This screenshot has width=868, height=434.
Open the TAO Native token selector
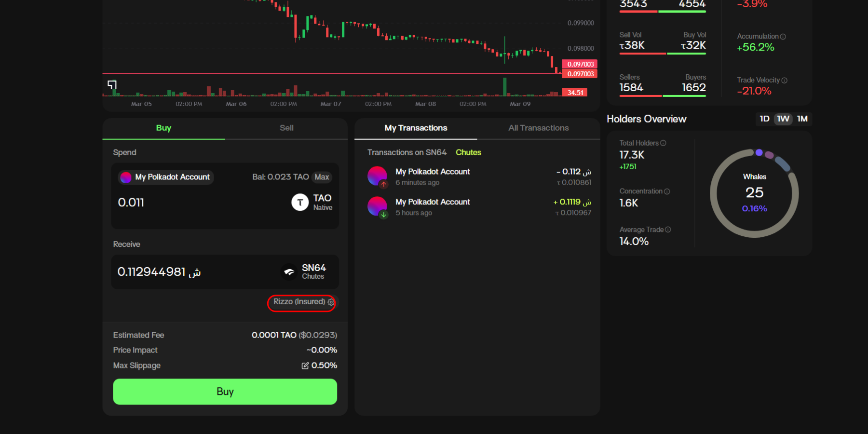point(312,202)
